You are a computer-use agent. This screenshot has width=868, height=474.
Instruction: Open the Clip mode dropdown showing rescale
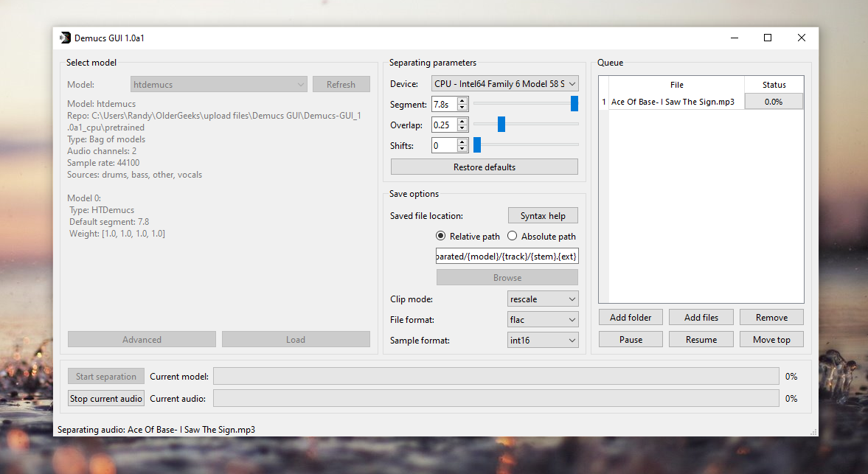coord(543,299)
